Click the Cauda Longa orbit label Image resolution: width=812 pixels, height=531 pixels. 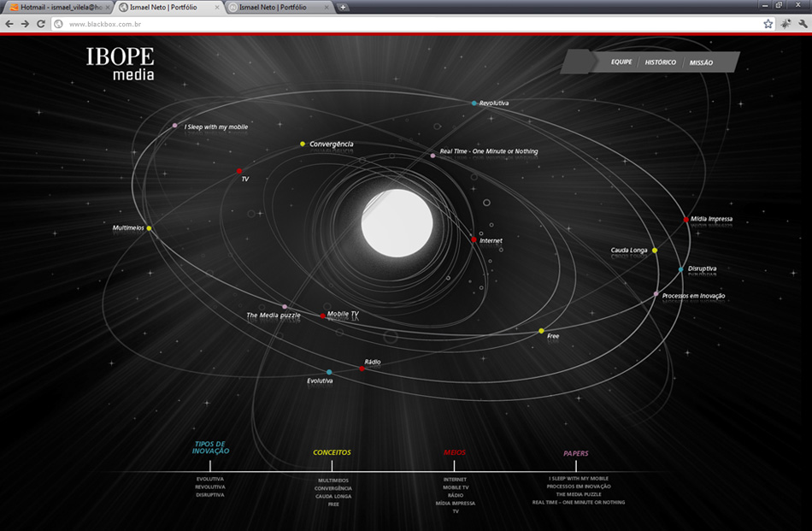click(629, 251)
